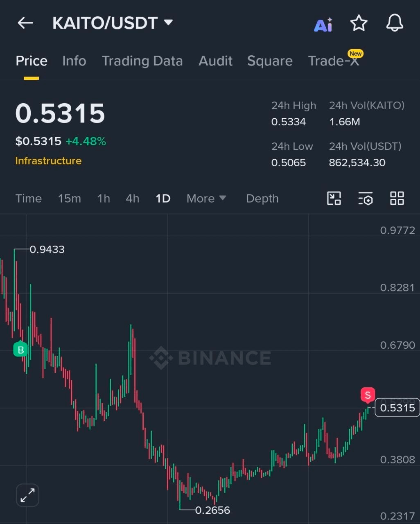Select the 1D chart interval
The height and width of the screenshot is (524, 420).
click(163, 199)
